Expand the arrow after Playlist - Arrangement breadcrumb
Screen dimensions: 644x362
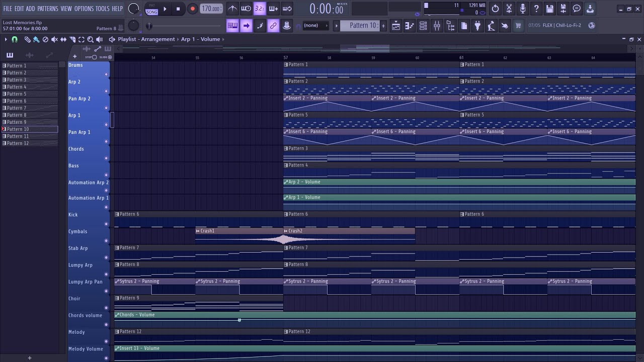pos(178,39)
